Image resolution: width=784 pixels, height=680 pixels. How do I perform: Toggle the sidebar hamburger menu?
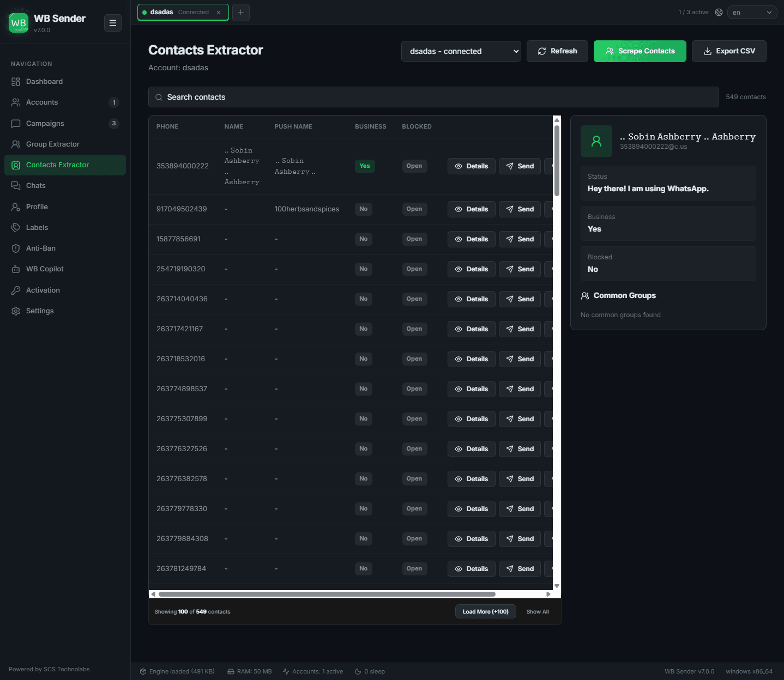point(113,23)
